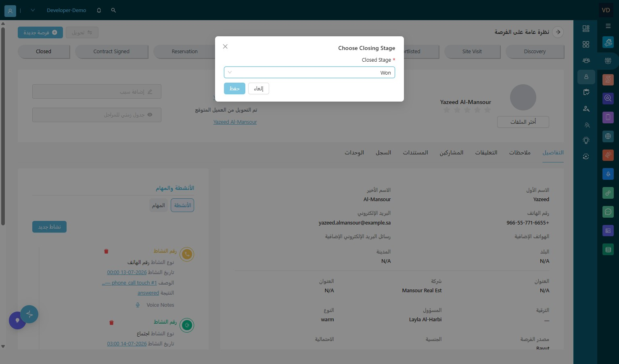Open the user profile avatar icon
The width and height of the screenshot is (619, 364).
click(x=10, y=11)
